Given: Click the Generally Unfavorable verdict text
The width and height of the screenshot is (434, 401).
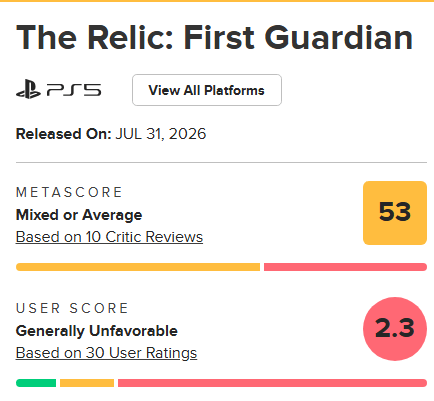Looking at the screenshot, I should click(x=97, y=331).
